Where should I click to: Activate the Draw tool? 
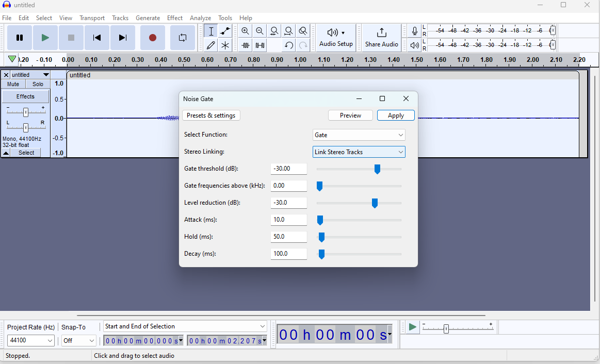pyautogui.click(x=211, y=45)
